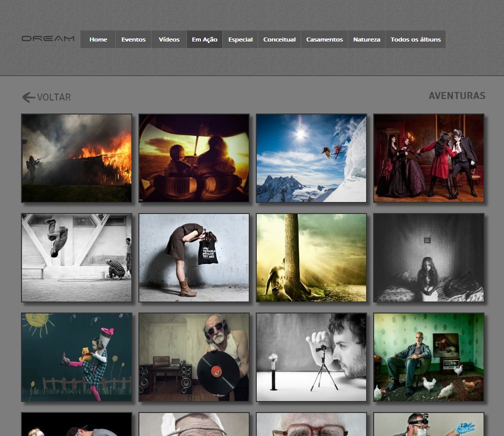View Todos os álbuns
504x436 pixels.
pos(416,39)
